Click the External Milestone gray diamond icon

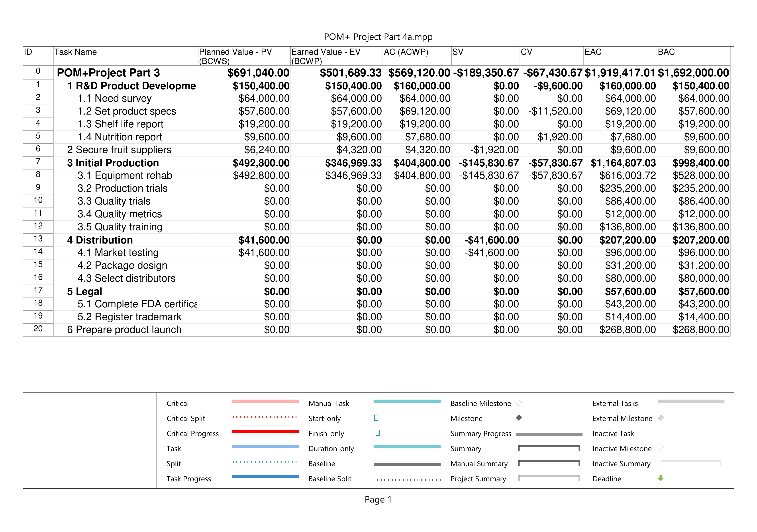(x=660, y=418)
